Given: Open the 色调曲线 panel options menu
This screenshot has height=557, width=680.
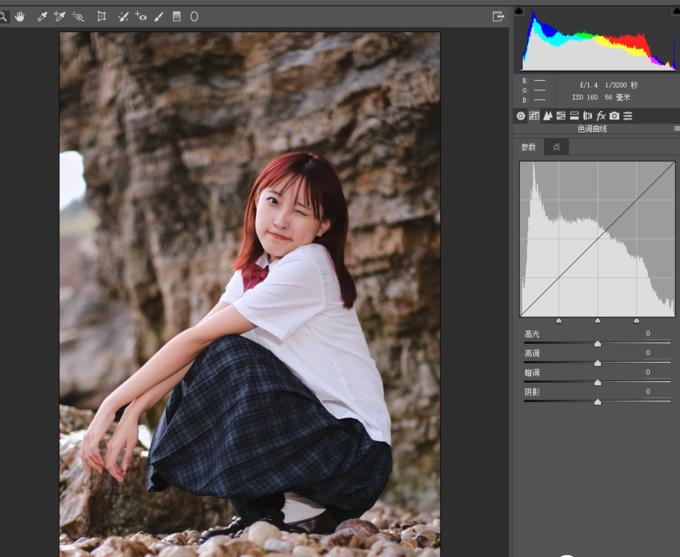Looking at the screenshot, I should click(x=674, y=129).
